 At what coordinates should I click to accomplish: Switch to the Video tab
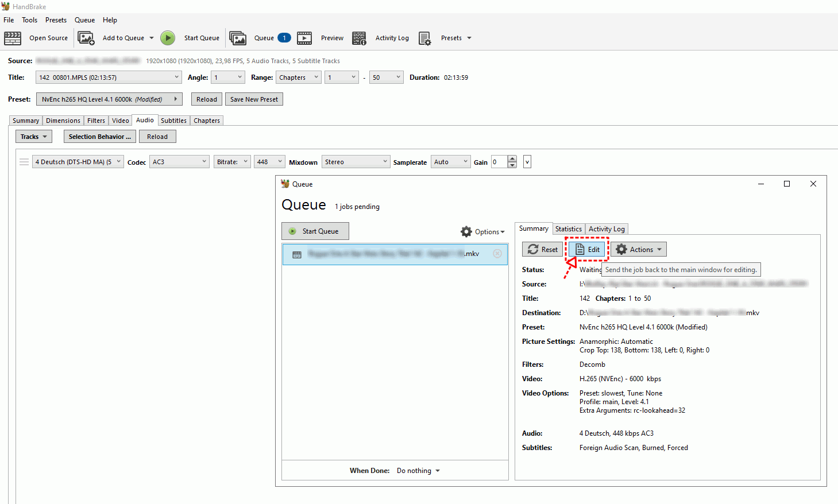(x=121, y=121)
